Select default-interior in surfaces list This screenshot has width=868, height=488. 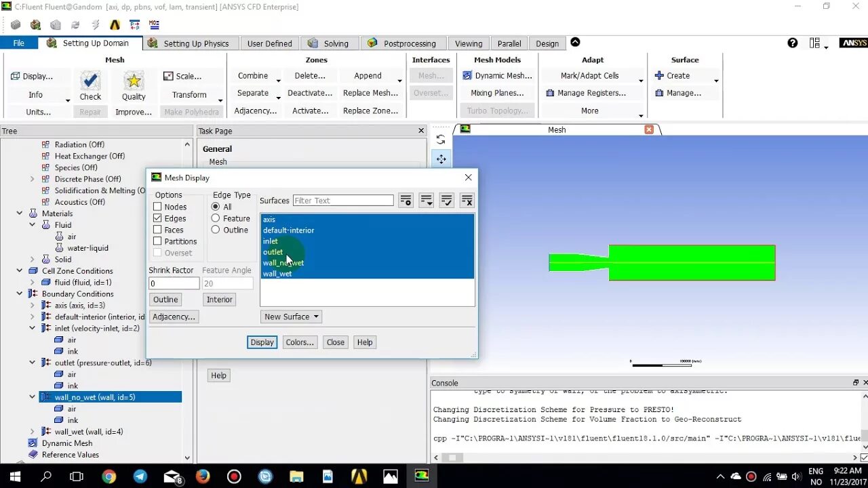coord(367,230)
